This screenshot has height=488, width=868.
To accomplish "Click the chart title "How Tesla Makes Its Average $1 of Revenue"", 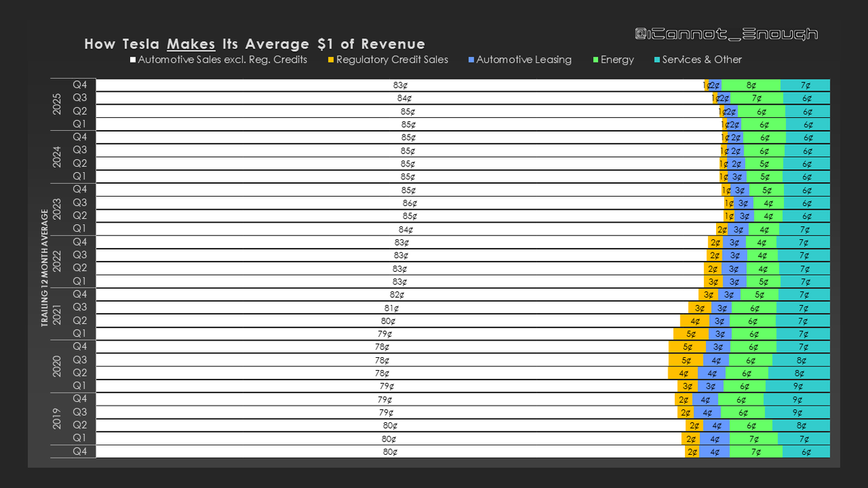I will [255, 44].
